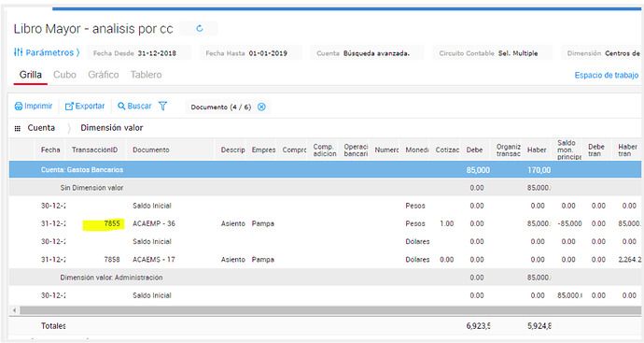This screenshot has width=644, height=343.
Task: Select transaction ID 7858
Action: pos(112,260)
